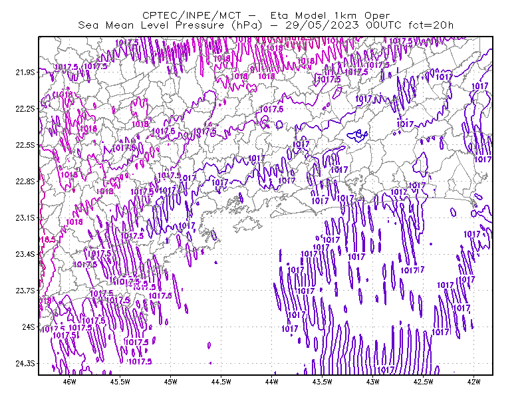Click the 23.4S latitude axis label
The image size is (532, 411).
click(x=25, y=254)
